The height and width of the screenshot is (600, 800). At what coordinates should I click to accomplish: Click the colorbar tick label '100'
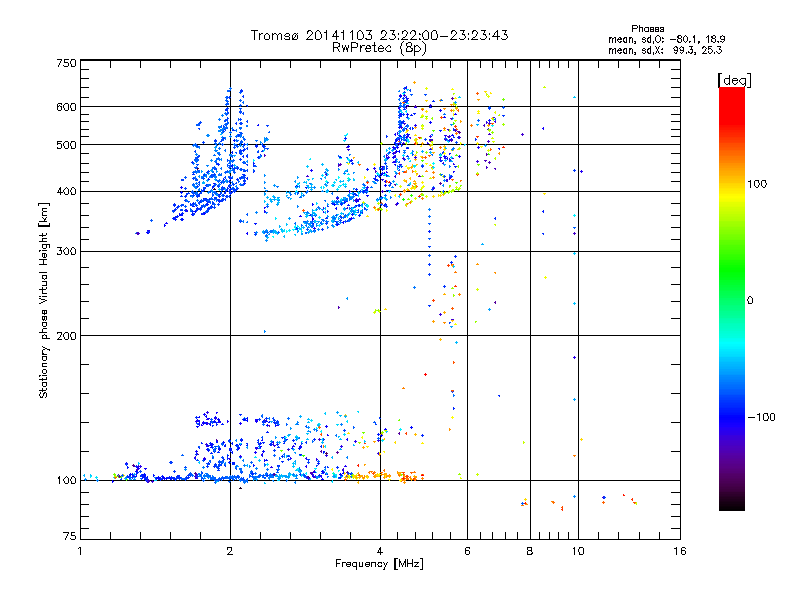point(757,184)
